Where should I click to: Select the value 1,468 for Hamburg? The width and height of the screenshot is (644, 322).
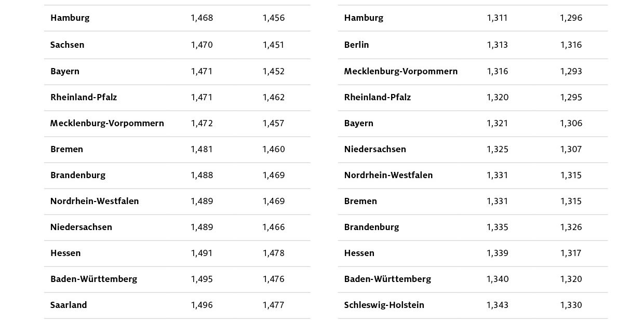tap(202, 18)
